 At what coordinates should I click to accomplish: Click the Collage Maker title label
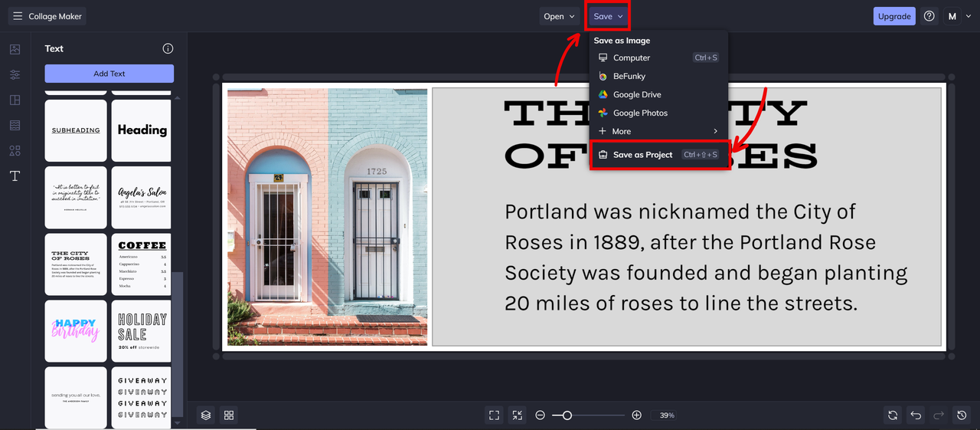[x=54, y=16]
